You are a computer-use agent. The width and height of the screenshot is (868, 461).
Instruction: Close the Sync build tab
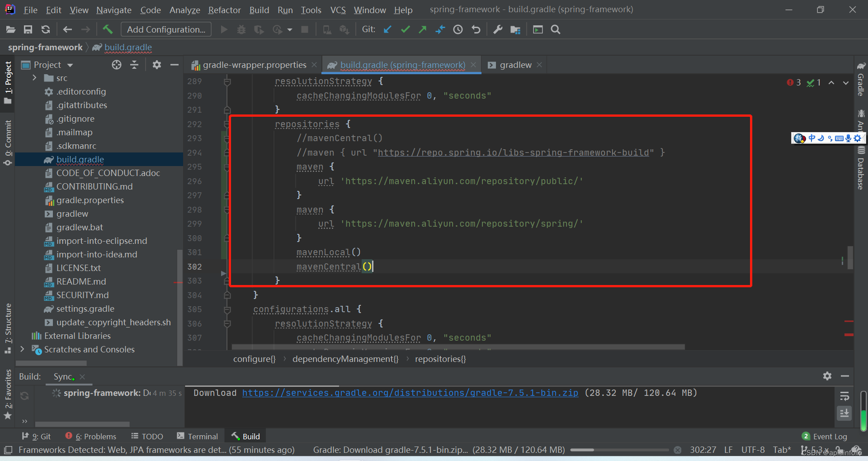[82, 376]
